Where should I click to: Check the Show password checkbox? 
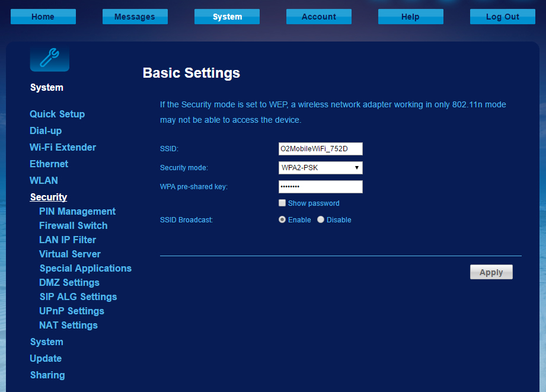point(282,203)
